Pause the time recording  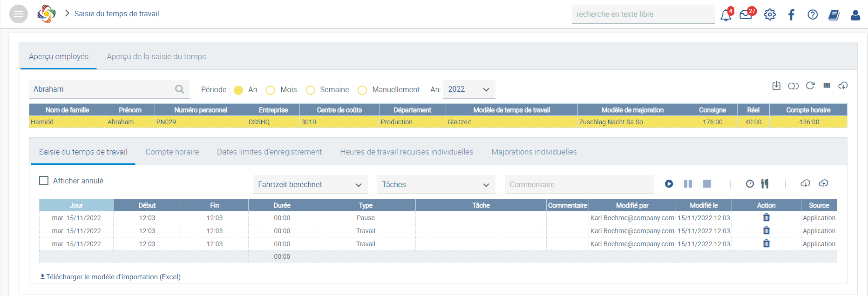(688, 184)
